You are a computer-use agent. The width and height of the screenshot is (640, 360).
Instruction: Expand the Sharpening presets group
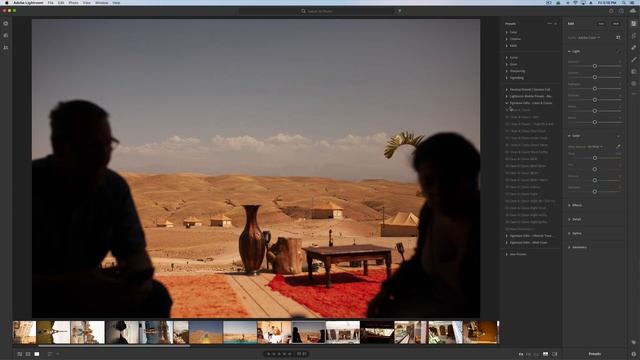click(x=516, y=71)
